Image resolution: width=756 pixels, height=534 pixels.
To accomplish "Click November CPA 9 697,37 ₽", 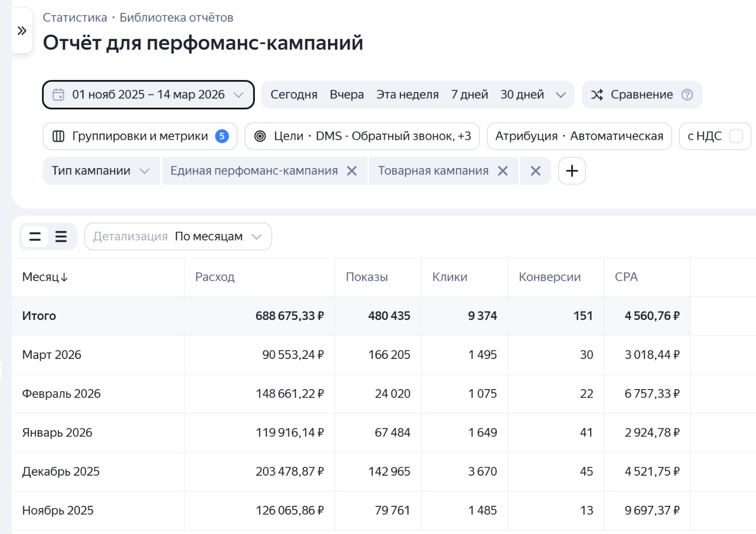I will click(652, 511).
